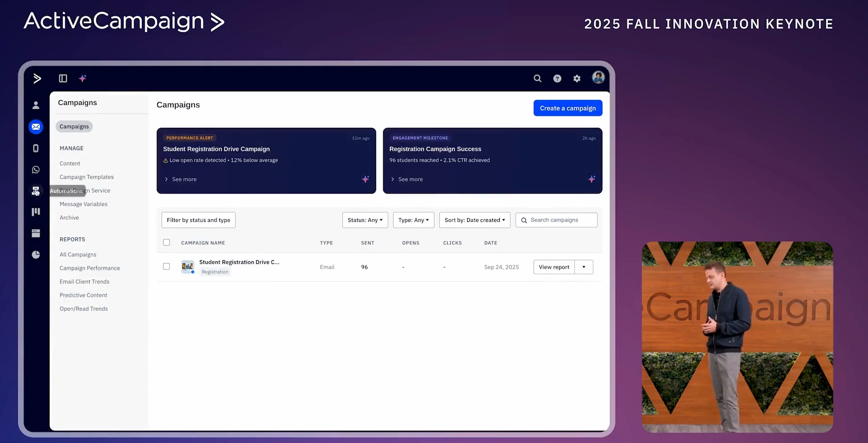Open Sort by: Date created dropdown

click(475, 220)
